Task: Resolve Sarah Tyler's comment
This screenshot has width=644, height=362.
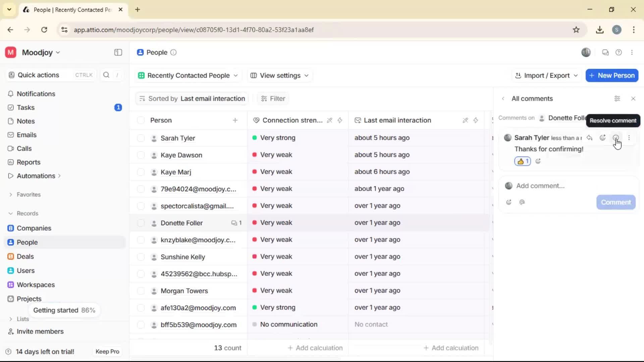Action: tap(616, 137)
